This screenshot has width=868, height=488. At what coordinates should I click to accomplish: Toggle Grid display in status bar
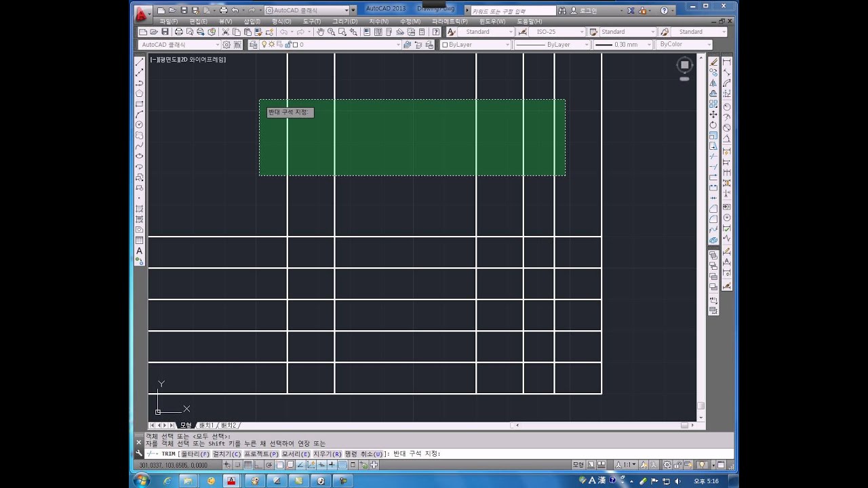pos(248,465)
